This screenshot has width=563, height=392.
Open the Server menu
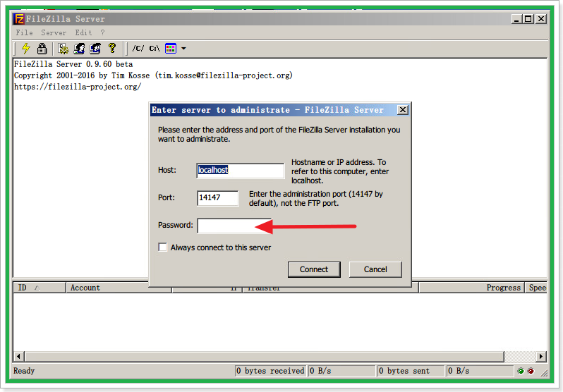click(54, 32)
